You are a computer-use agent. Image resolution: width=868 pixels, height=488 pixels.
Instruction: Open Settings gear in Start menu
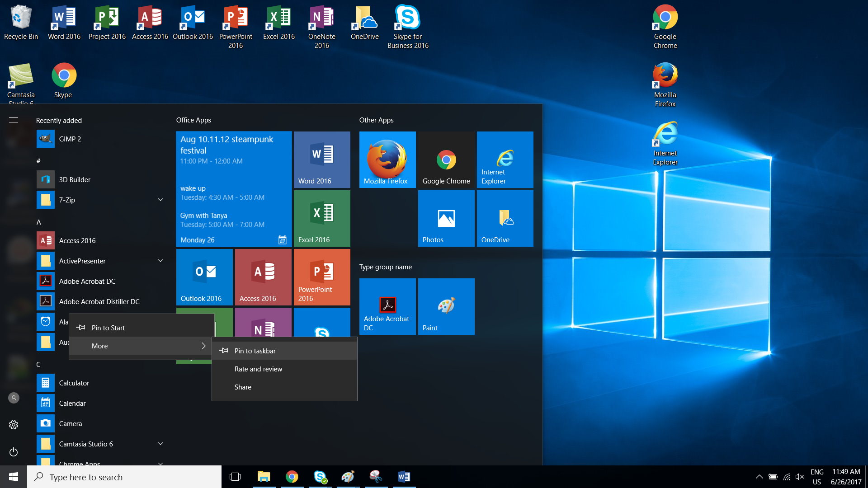14,425
